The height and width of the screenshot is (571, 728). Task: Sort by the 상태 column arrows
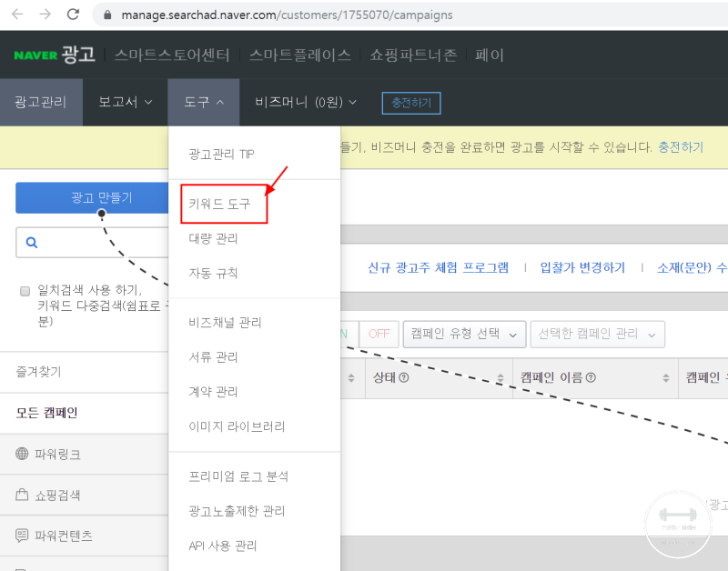tap(500, 378)
